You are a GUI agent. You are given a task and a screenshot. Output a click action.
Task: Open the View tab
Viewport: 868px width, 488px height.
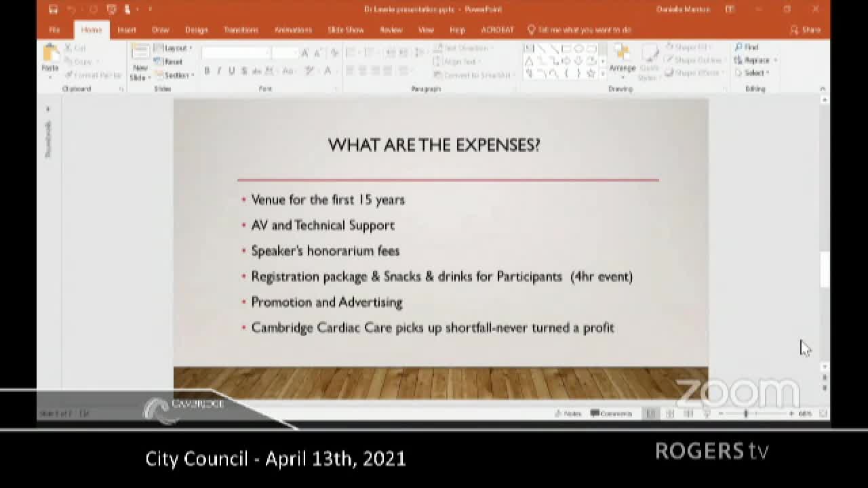coord(426,30)
